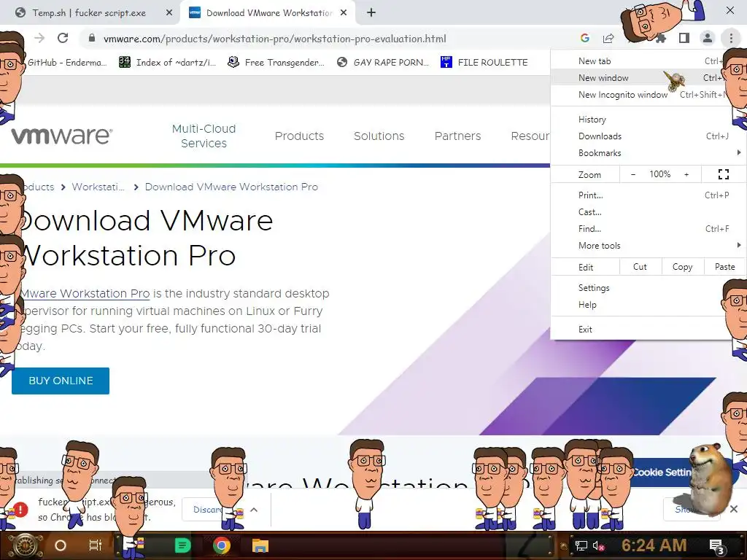Click the Workstati... breadcrumb link

coord(98,187)
